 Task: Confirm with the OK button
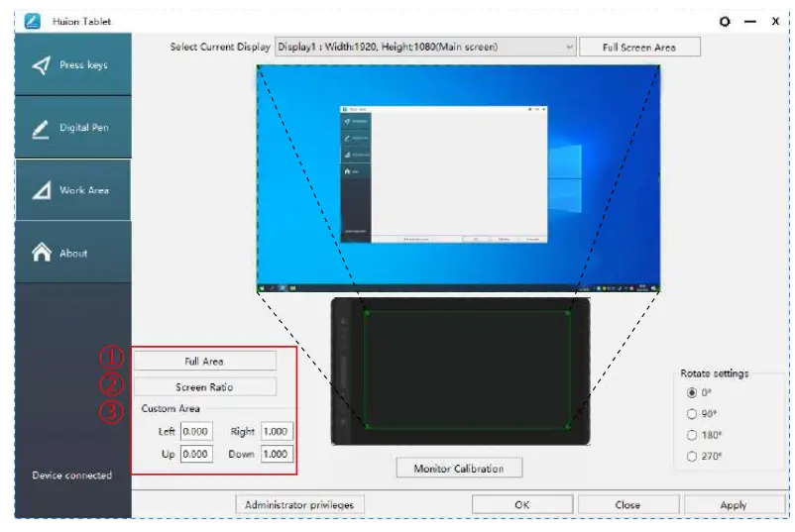pos(522,504)
